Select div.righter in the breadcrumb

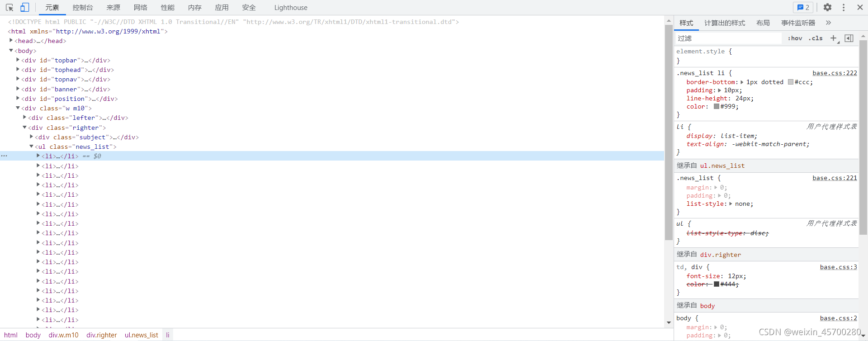tap(102, 335)
